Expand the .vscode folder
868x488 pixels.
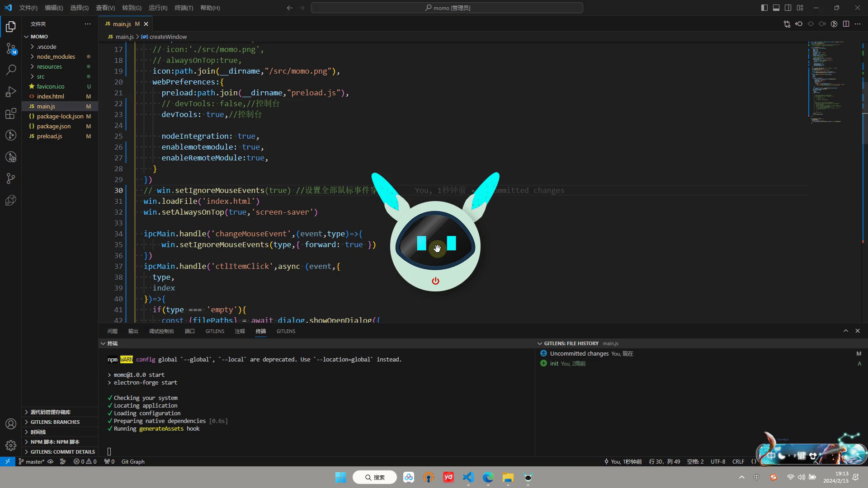pyautogui.click(x=60, y=47)
